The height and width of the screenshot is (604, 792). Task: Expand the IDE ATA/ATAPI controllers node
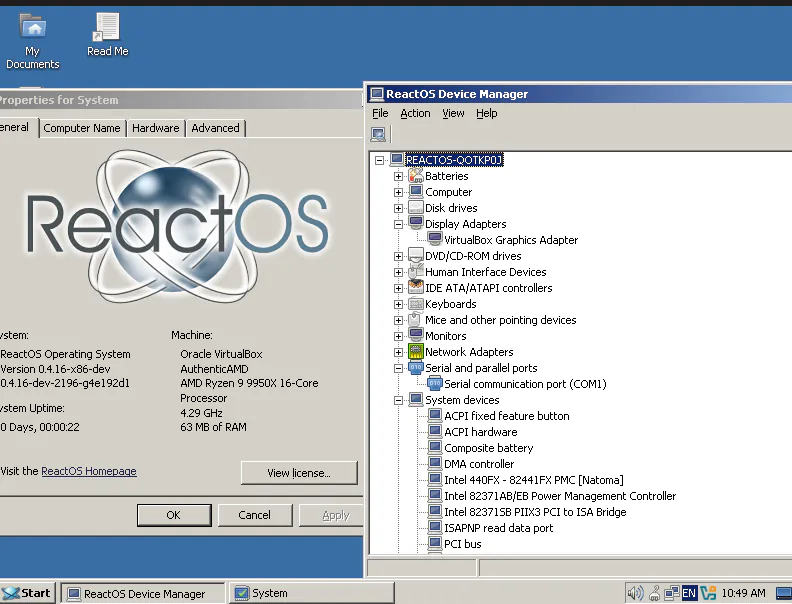[399, 288]
